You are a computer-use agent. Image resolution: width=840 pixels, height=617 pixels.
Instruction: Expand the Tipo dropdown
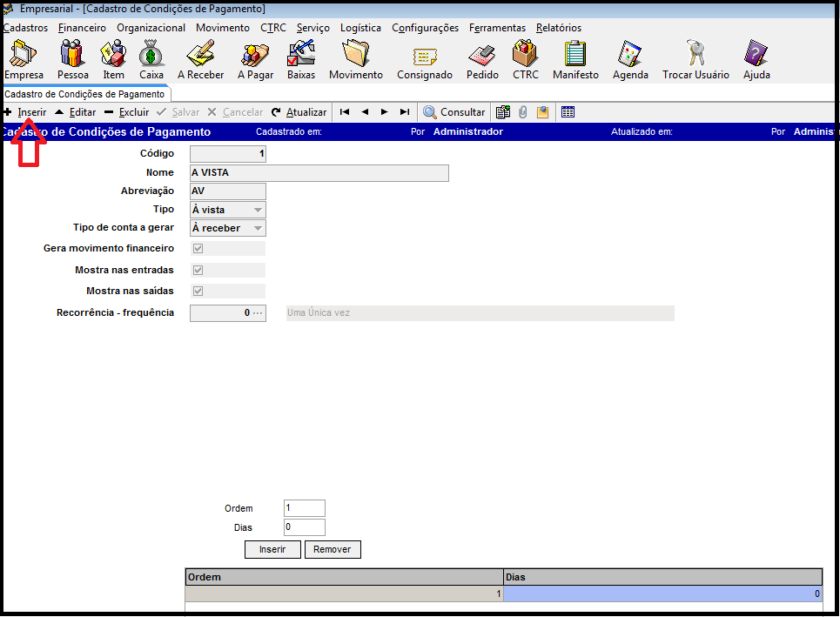coord(258,210)
